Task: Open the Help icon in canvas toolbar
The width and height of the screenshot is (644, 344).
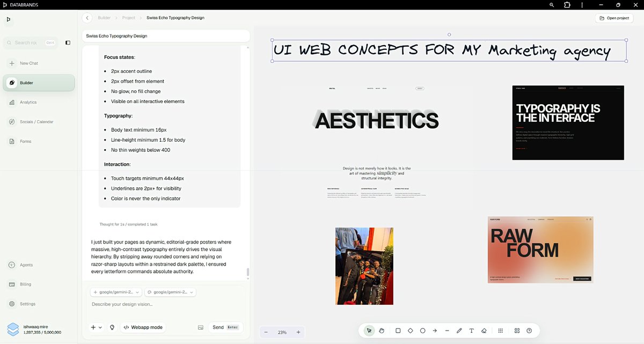Action: pyautogui.click(x=529, y=331)
